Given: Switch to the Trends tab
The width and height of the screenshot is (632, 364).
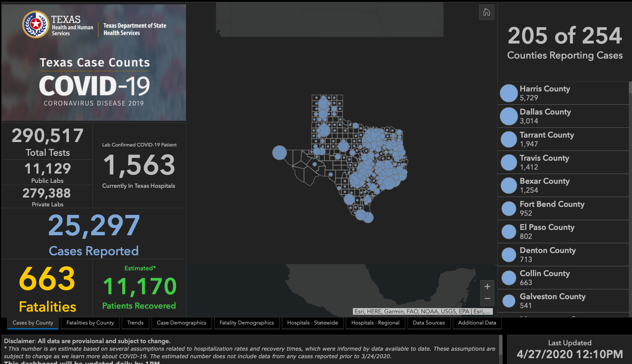Looking at the screenshot, I should click(135, 323).
